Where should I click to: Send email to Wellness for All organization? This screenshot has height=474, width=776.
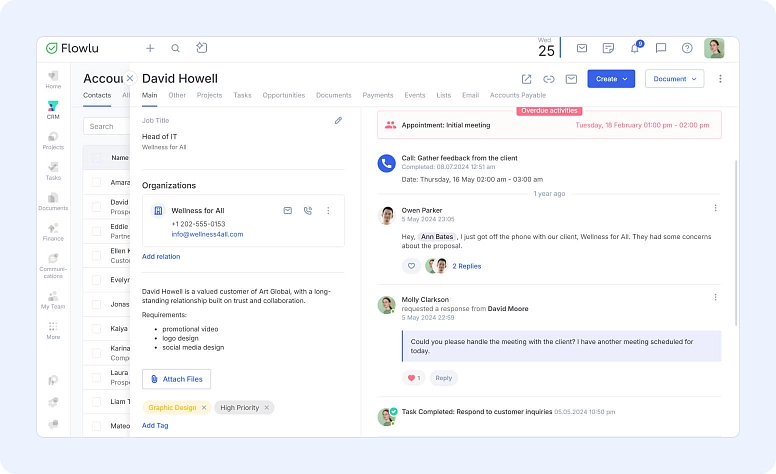[x=288, y=211]
